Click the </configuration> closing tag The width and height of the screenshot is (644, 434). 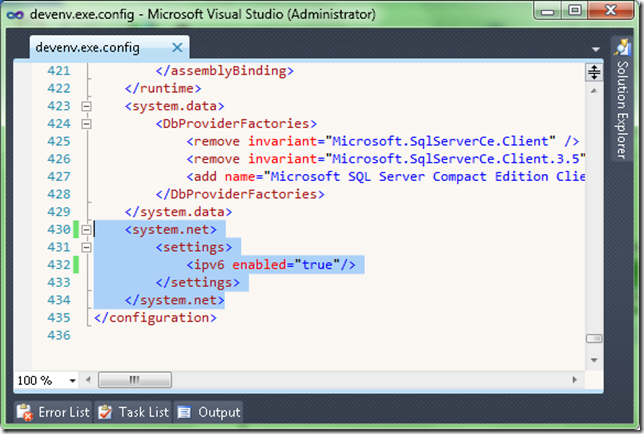(155, 318)
